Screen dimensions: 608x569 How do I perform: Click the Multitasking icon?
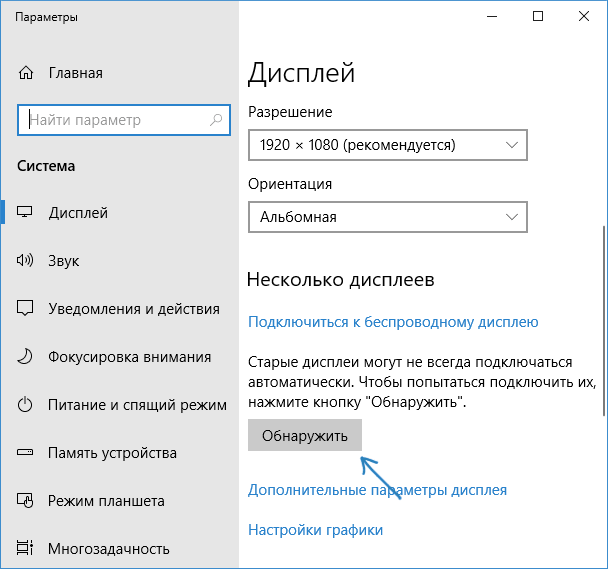[x=25, y=548]
